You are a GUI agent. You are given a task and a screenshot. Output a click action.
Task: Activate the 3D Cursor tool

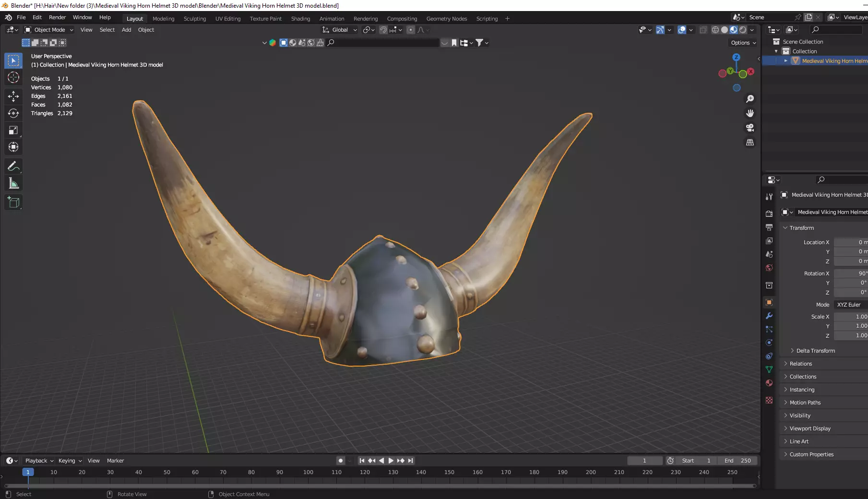click(x=13, y=77)
